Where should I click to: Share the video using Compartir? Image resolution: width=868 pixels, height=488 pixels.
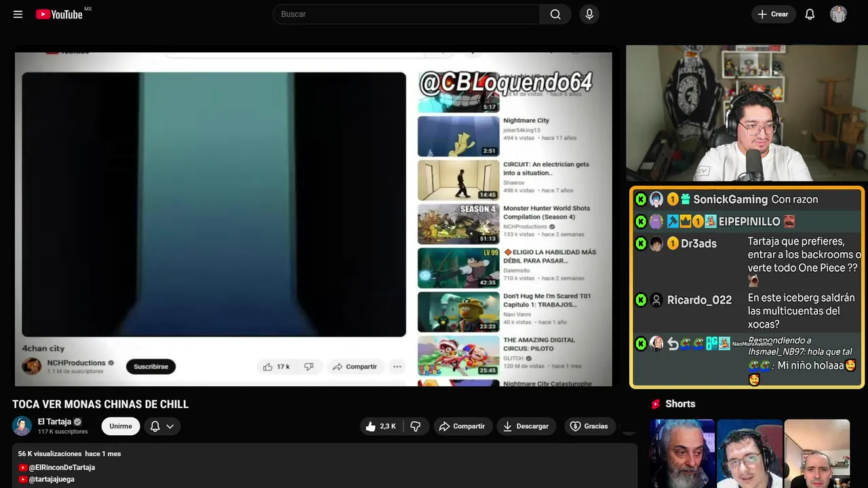(x=462, y=426)
